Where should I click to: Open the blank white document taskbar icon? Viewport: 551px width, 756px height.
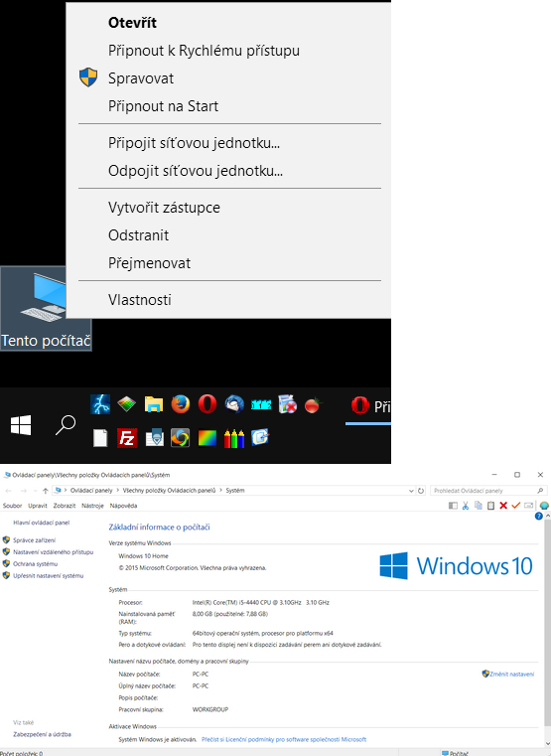pos(100,438)
